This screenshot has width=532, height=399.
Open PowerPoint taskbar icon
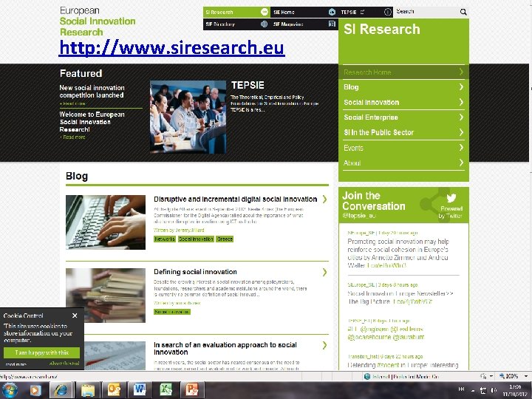pyautogui.click(x=191, y=390)
